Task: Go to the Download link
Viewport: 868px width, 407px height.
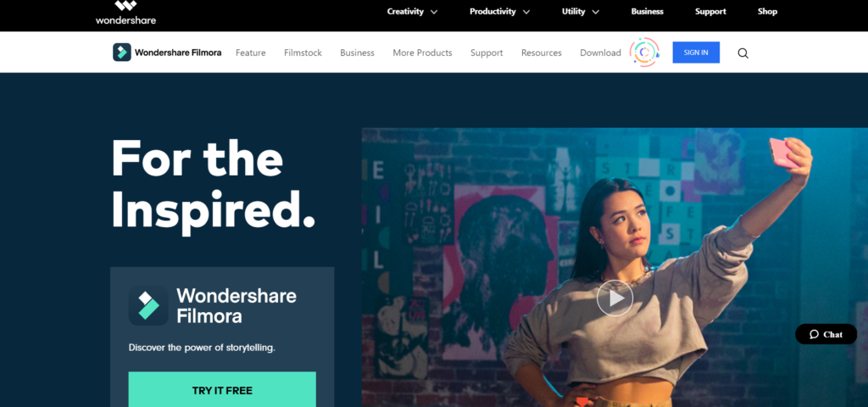Action: pyautogui.click(x=600, y=53)
